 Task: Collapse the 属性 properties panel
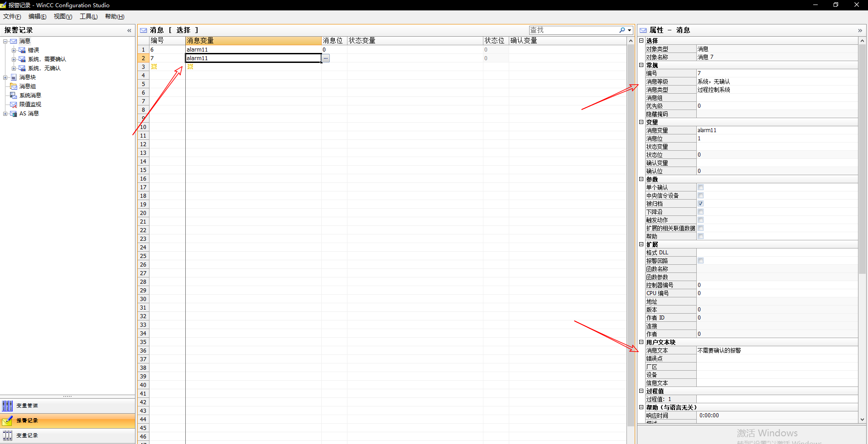[x=860, y=30]
